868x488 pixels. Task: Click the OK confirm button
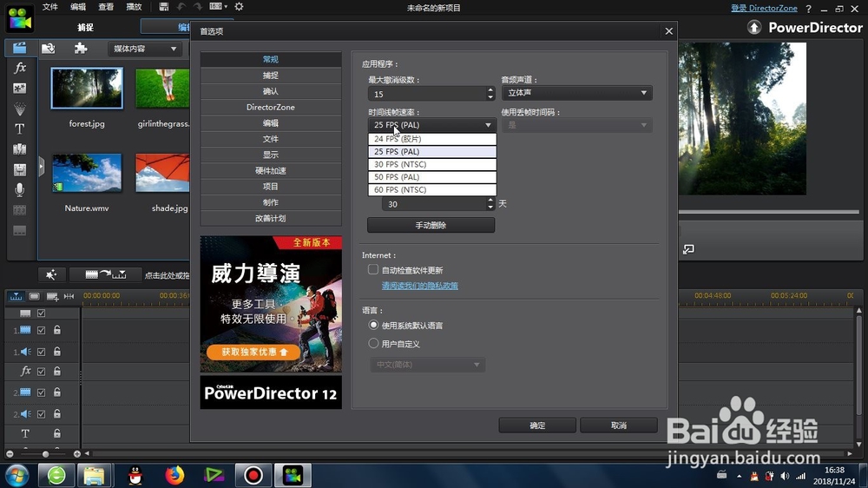tap(537, 425)
